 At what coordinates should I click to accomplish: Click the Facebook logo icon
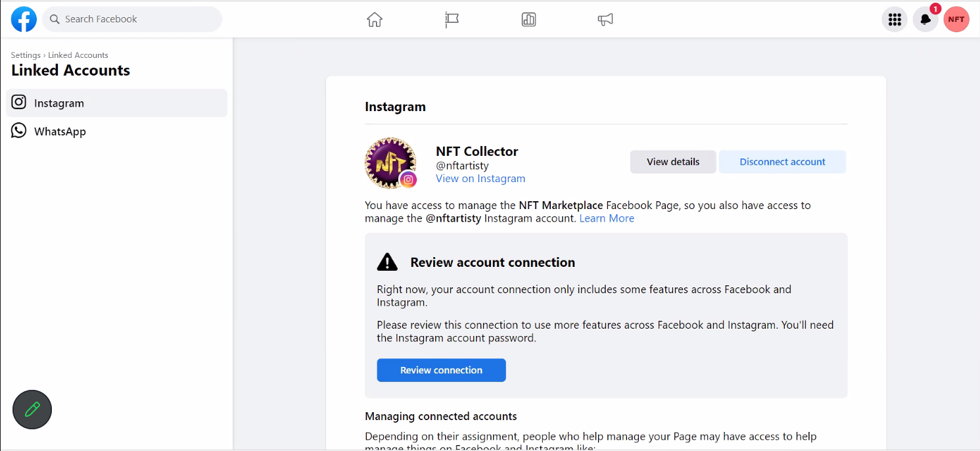click(x=24, y=19)
